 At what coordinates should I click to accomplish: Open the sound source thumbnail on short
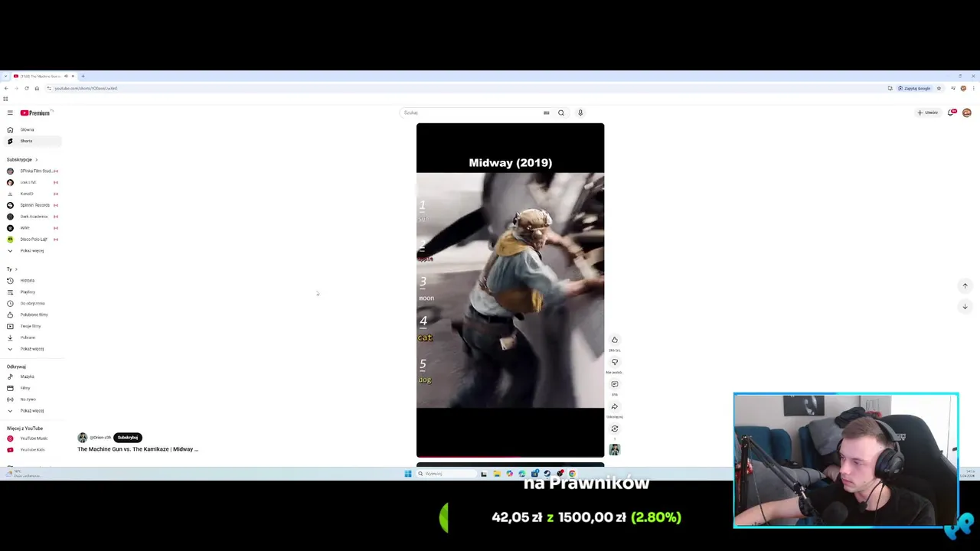[614, 450]
